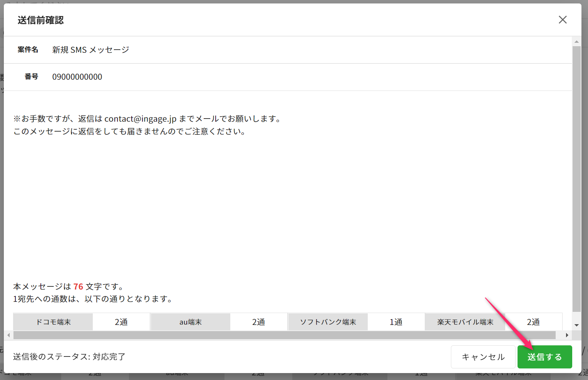The image size is (588, 380).
Task: Click the horizontal scrollbar thumb
Action: click(284, 335)
